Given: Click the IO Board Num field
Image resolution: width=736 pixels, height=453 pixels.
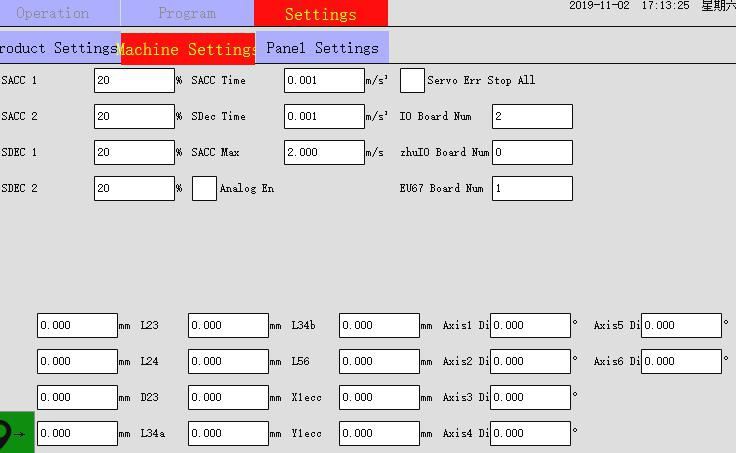Looking at the screenshot, I should (x=532, y=116).
